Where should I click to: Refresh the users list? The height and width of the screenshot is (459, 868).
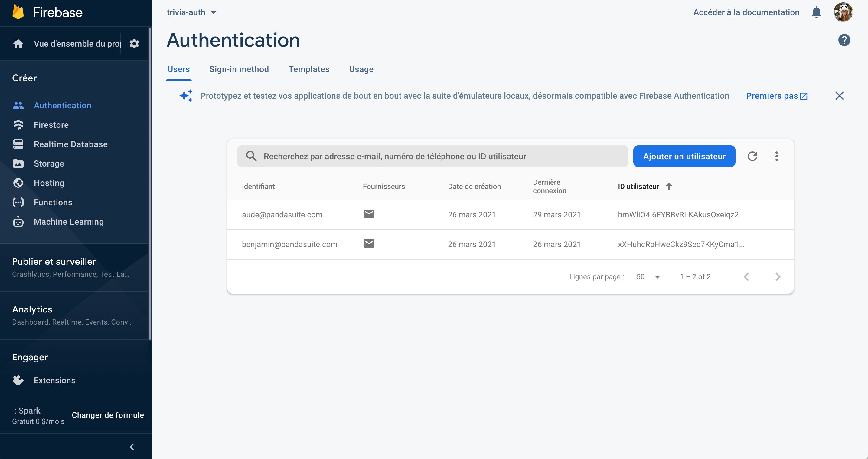tap(753, 156)
